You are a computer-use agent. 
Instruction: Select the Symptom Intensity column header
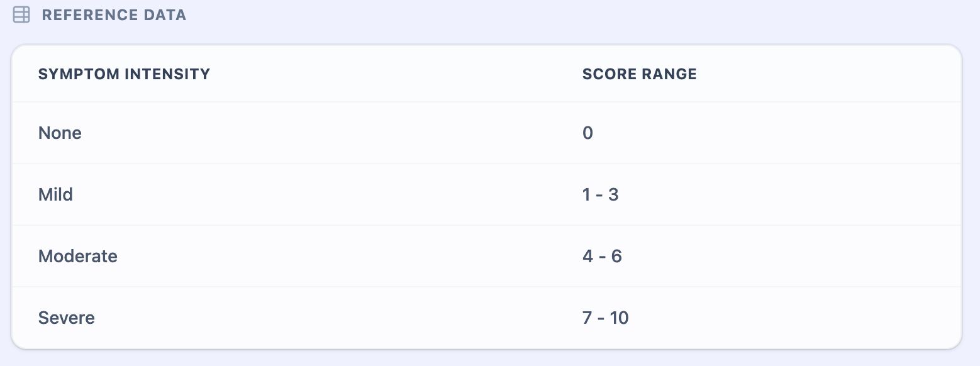point(124,74)
